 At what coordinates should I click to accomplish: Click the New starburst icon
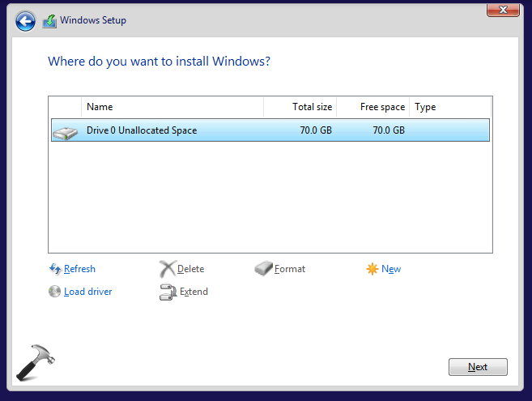point(372,269)
